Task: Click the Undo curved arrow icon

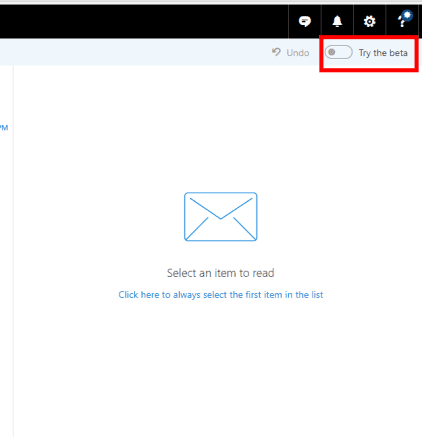Action: pos(276,52)
